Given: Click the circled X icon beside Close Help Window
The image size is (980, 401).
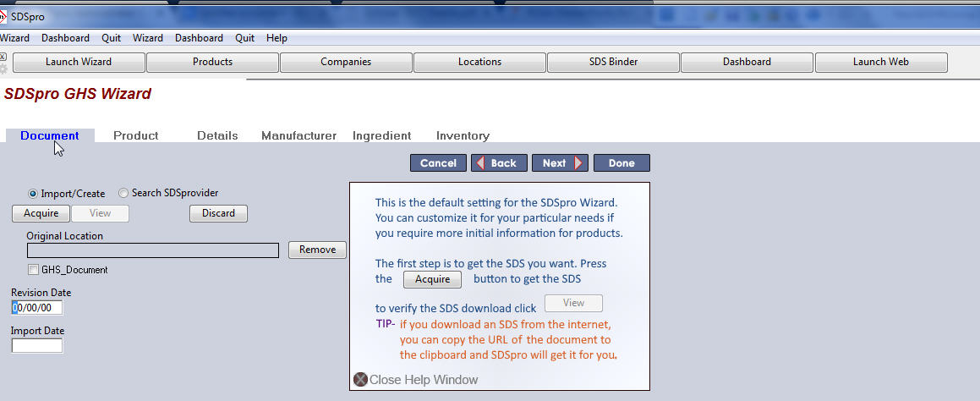Looking at the screenshot, I should (x=360, y=379).
